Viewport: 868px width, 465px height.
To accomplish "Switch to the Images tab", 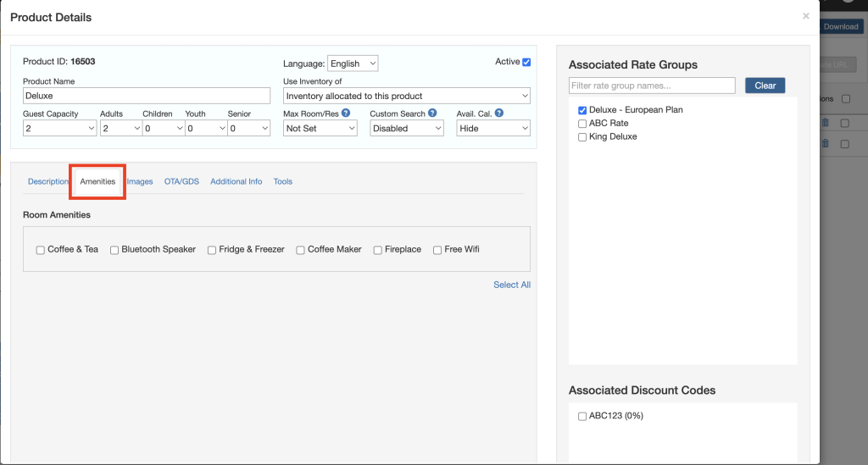I will pos(140,181).
